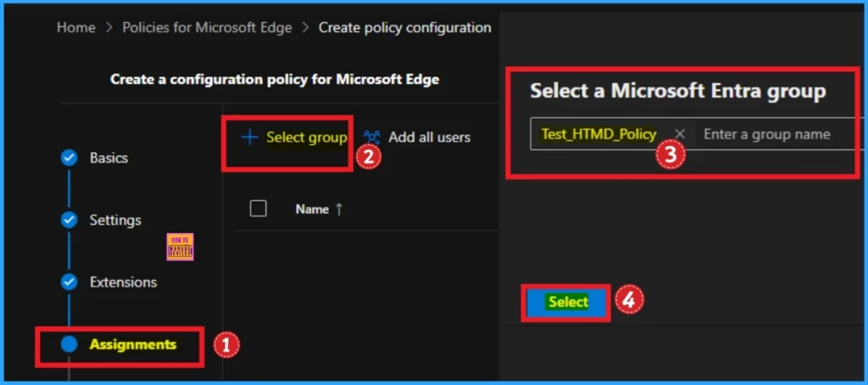
Task: Click the Add all users label
Action: click(x=429, y=137)
